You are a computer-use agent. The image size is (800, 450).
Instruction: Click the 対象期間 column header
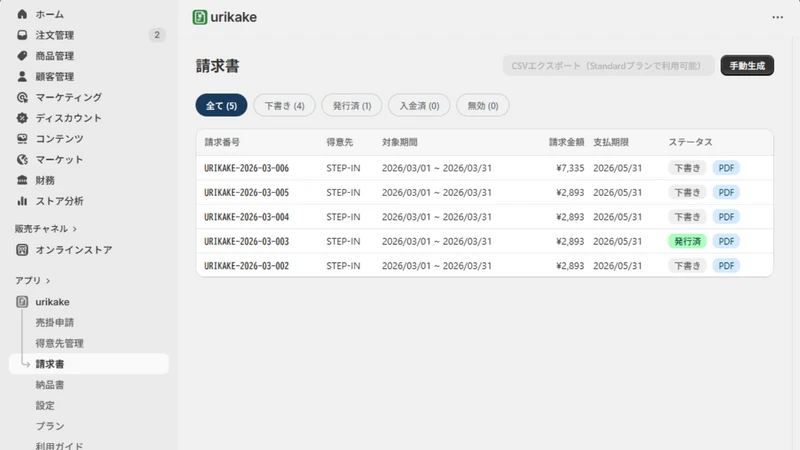coord(399,142)
